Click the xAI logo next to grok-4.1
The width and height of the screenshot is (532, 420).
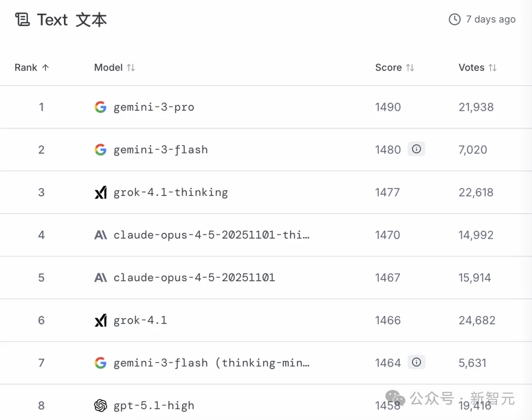pos(100,320)
